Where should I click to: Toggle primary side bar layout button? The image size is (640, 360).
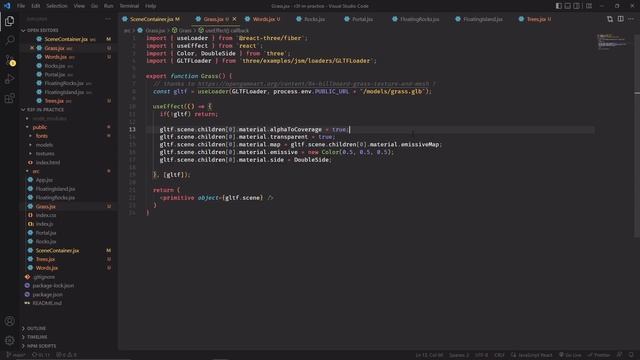[x=558, y=6]
